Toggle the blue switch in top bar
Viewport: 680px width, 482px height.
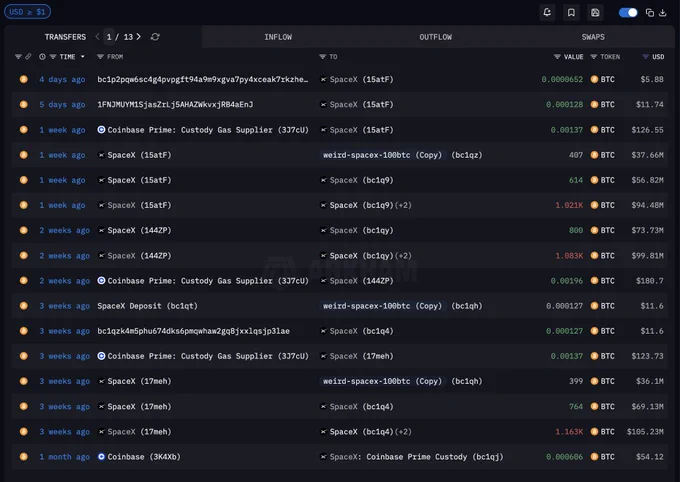[628, 13]
